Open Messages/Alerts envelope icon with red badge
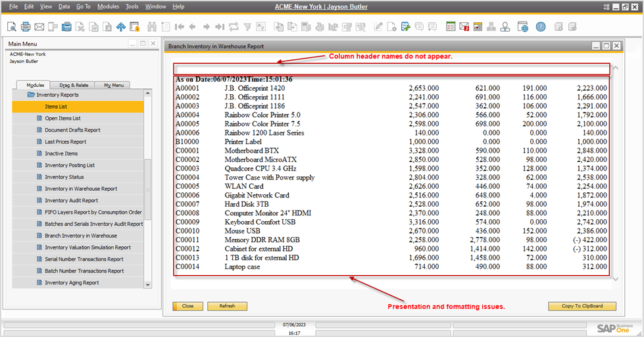 click(x=464, y=27)
